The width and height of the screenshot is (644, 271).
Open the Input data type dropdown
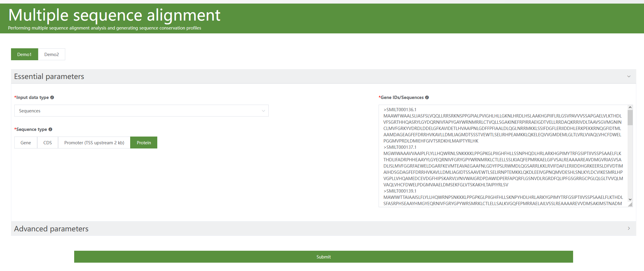pyautogui.click(x=141, y=111)
